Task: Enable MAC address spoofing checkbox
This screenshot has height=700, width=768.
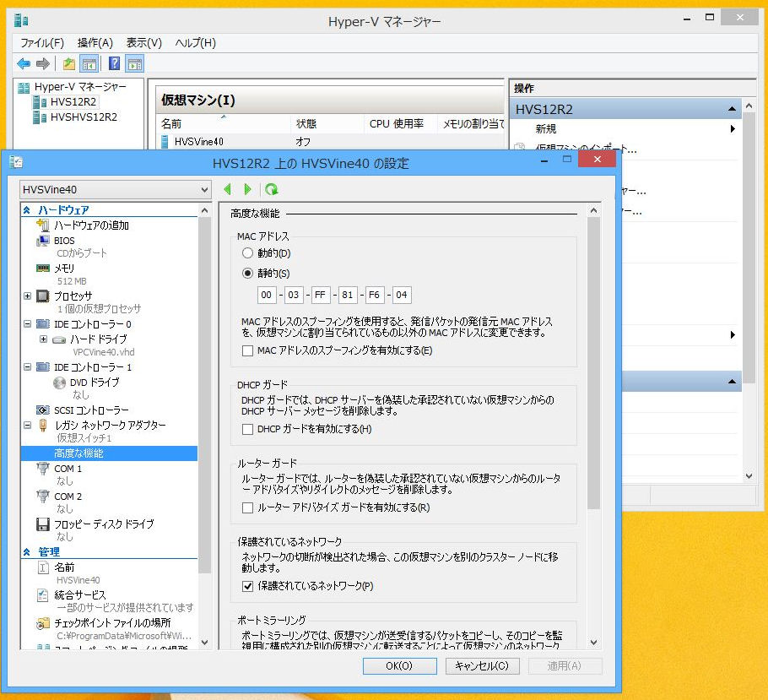Action: [x=247, y=350]
